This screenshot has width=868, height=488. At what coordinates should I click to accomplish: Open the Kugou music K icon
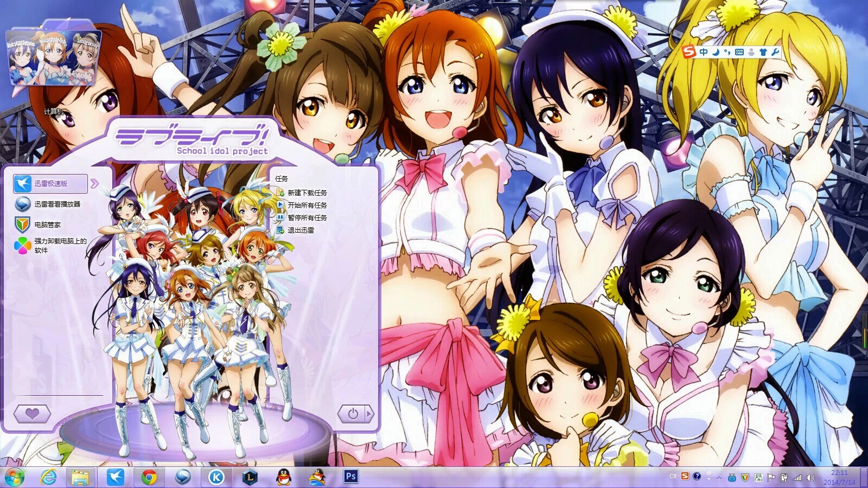(216, 477)
